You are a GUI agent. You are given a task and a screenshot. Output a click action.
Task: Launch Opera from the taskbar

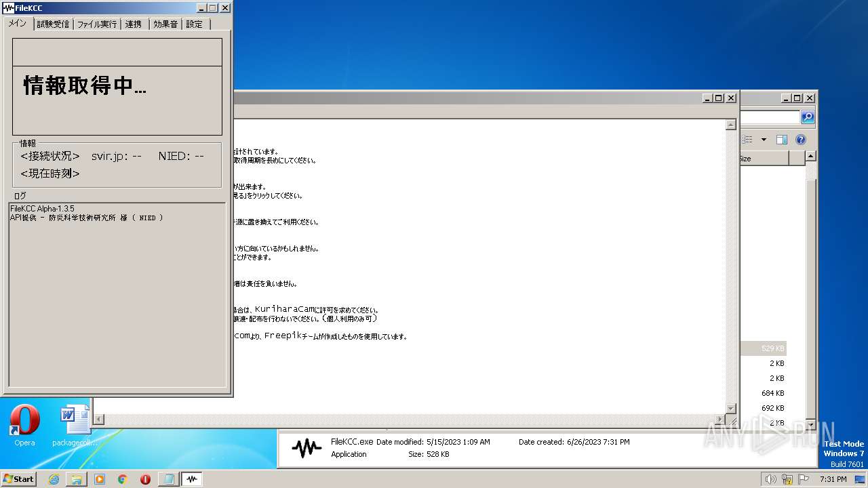pos(145,479)
